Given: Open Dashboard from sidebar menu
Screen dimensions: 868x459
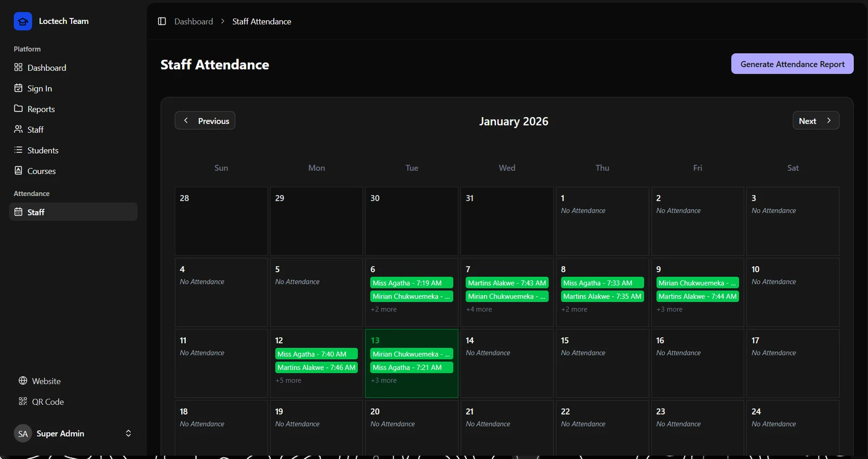Looking at the screenshot, I should tap(73, 67).
